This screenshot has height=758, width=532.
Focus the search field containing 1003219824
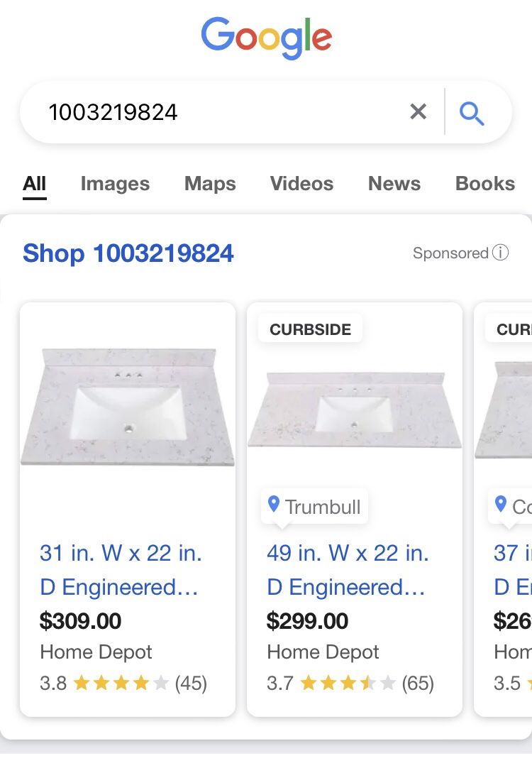click(213, 112)
